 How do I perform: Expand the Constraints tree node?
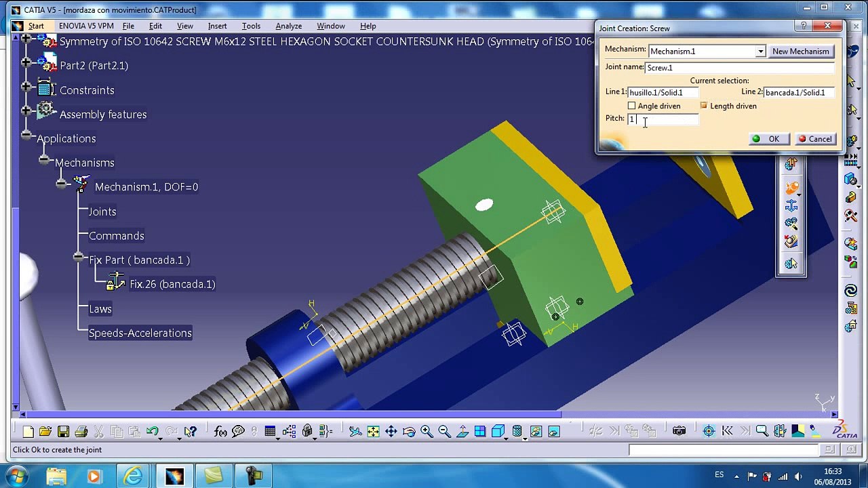pyautogui.click(x=26, y=87)
